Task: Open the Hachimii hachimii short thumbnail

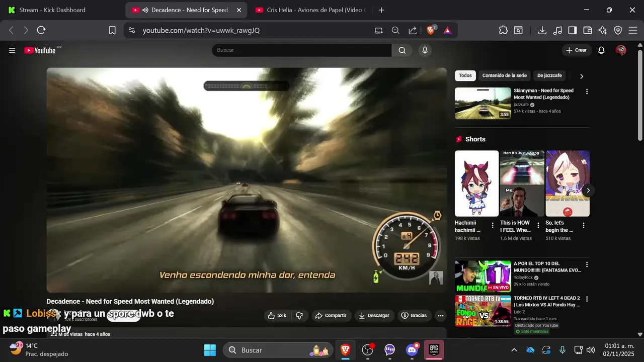Action: [x=476, y=184]
